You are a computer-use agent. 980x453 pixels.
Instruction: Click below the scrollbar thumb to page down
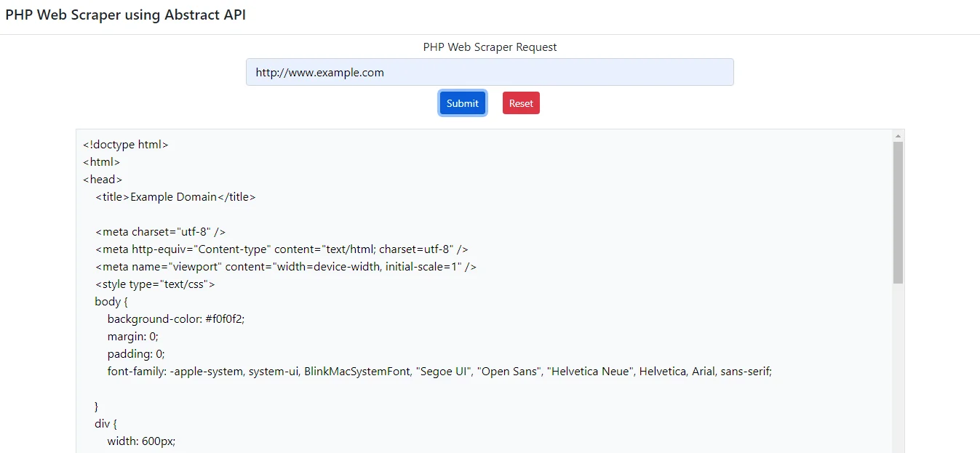click(x=897, y=349)
